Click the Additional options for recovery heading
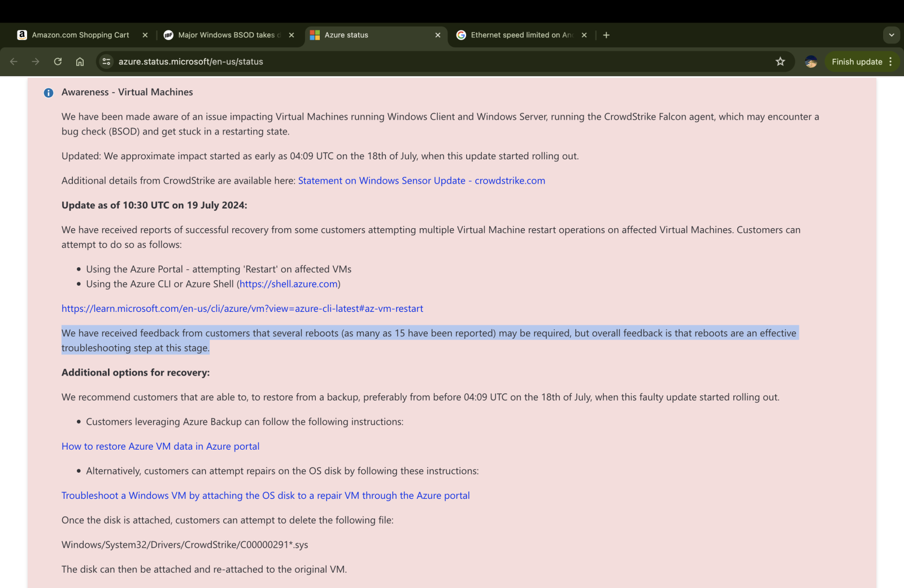 (136, 373)
